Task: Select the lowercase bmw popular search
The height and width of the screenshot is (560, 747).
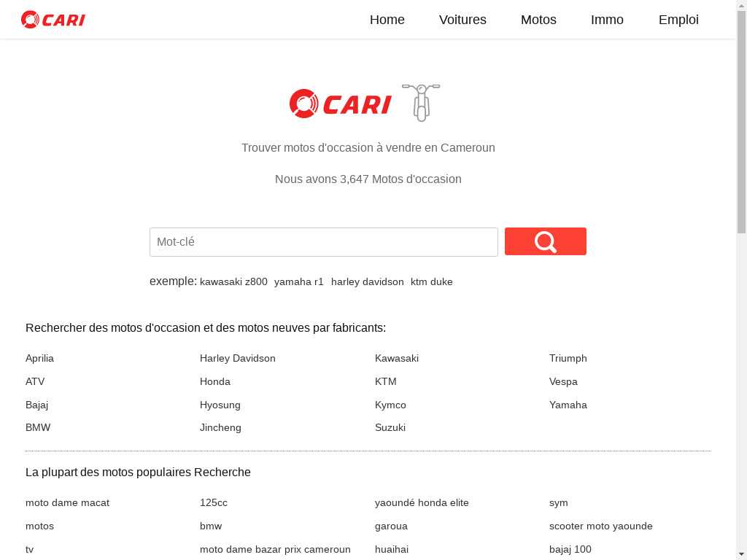Action: click(x=211, y=526)
